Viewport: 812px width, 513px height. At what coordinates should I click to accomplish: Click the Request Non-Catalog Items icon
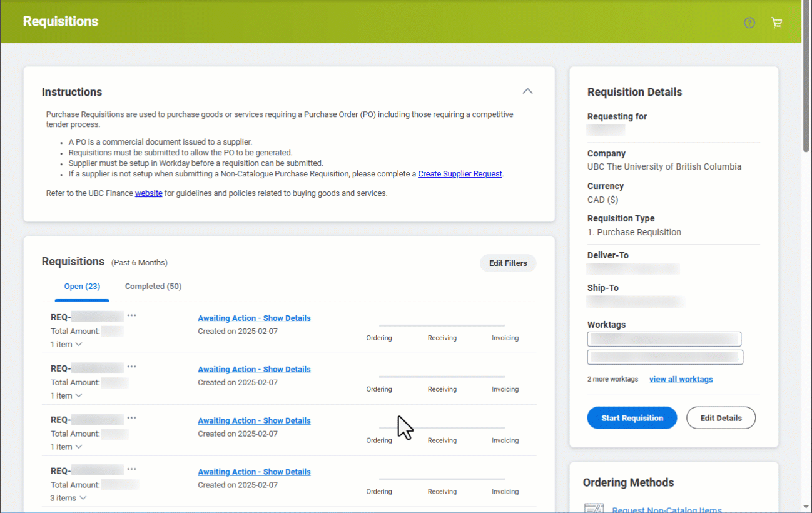pos(593,509)
